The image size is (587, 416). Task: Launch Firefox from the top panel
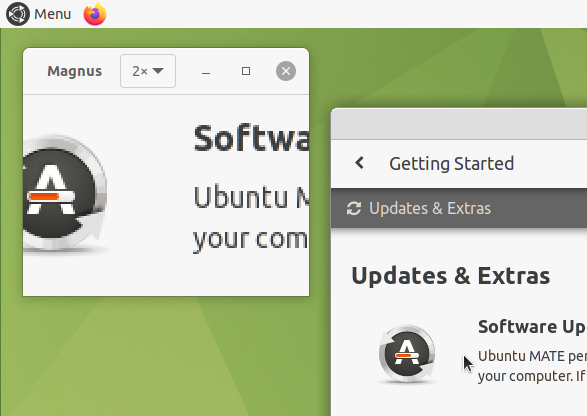(x=95, y=14)
